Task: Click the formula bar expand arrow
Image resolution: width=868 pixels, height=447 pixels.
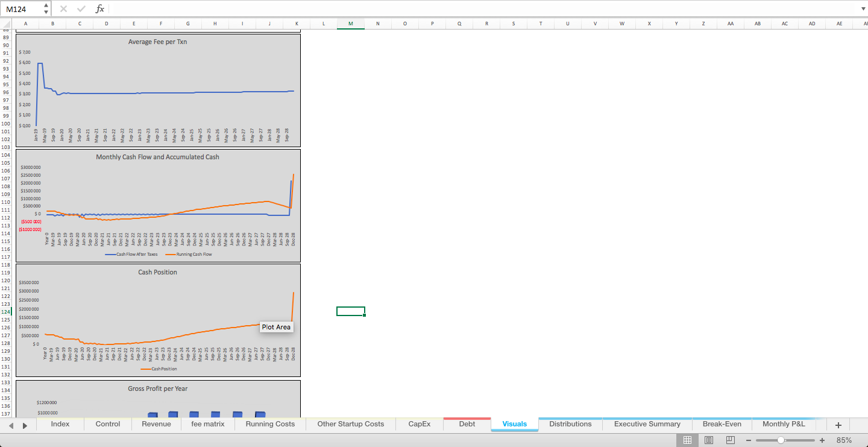Action: pyautogui.click(x=863, y=8)
